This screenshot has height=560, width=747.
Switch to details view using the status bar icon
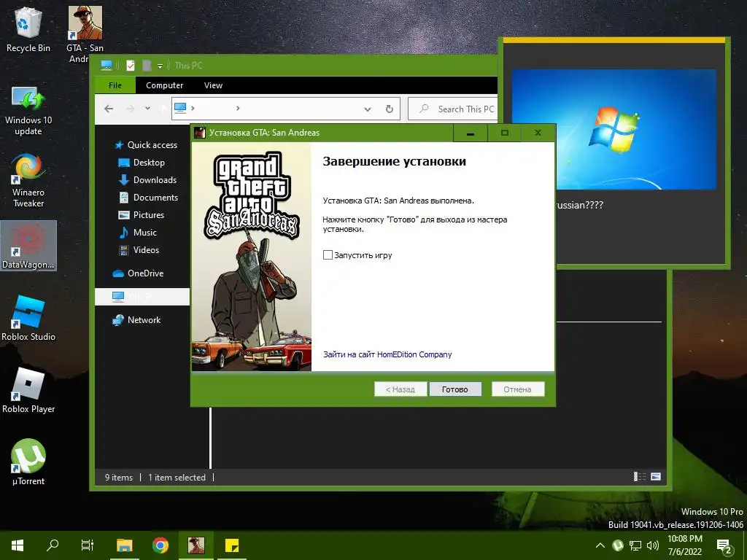[x=639, y=477]
